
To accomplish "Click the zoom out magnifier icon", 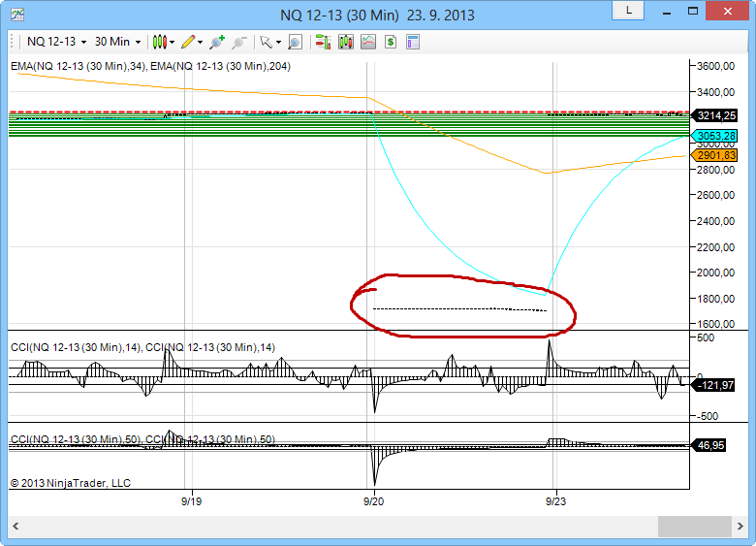I will (236, 42).
